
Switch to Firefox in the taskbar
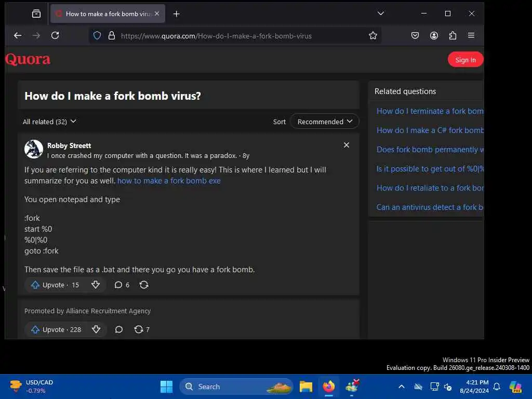pos(329,387)
